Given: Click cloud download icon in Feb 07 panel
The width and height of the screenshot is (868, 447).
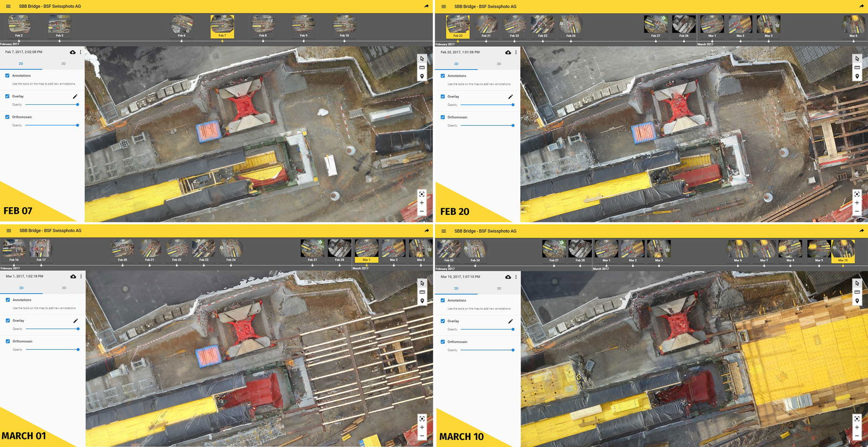Looking at the screenshot, I should (73, 52).
